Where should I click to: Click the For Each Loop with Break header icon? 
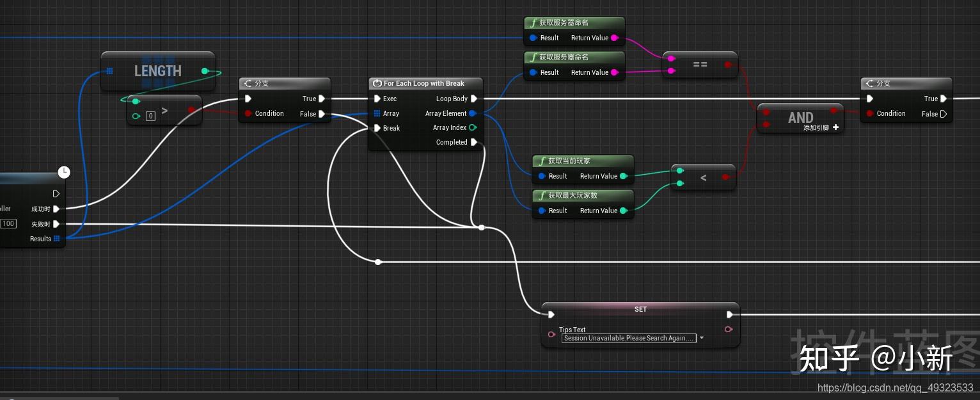click(377, 83)
